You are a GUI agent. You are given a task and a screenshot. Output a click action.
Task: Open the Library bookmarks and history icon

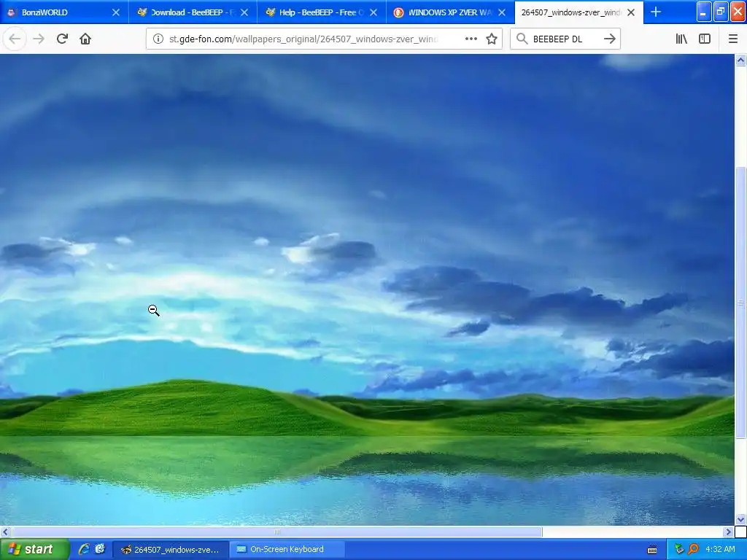(x=681, y=39)
